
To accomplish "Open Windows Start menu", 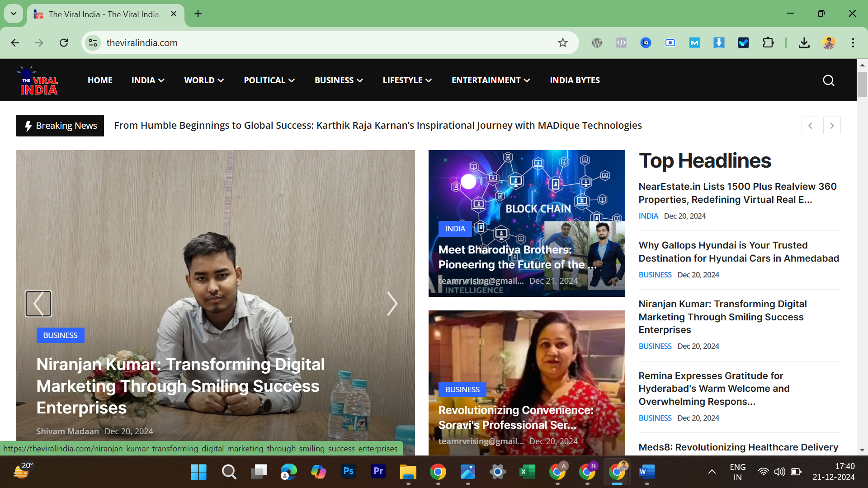I will click(x=198, y=472).
